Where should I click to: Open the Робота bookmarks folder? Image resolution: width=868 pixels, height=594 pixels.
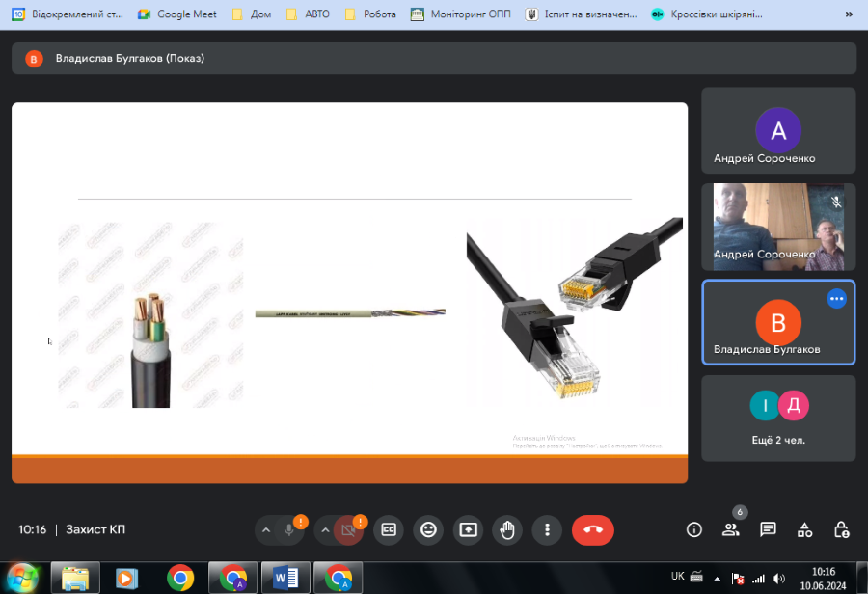pos(370,14)
